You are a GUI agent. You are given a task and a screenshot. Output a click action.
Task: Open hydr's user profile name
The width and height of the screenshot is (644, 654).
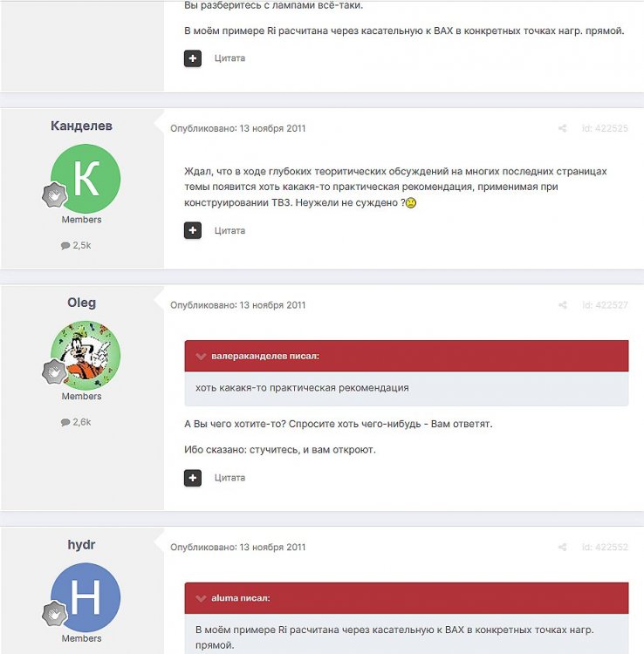(81, 545)
